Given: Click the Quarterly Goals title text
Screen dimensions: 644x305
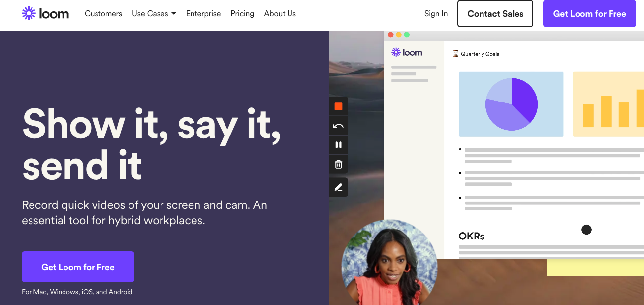Looking at the screenshot, I should pyautogui.click(x=480, y=54).
